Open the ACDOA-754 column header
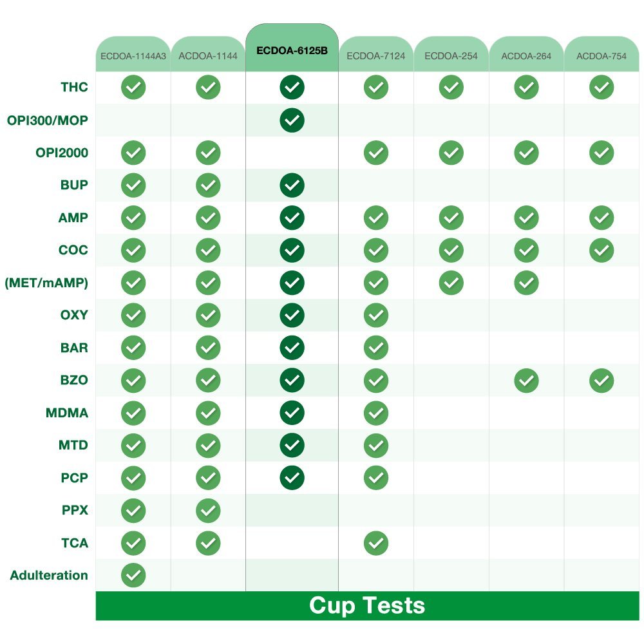Image resolution: width=644 pixels, height=644 pixels. click(601, 56)
